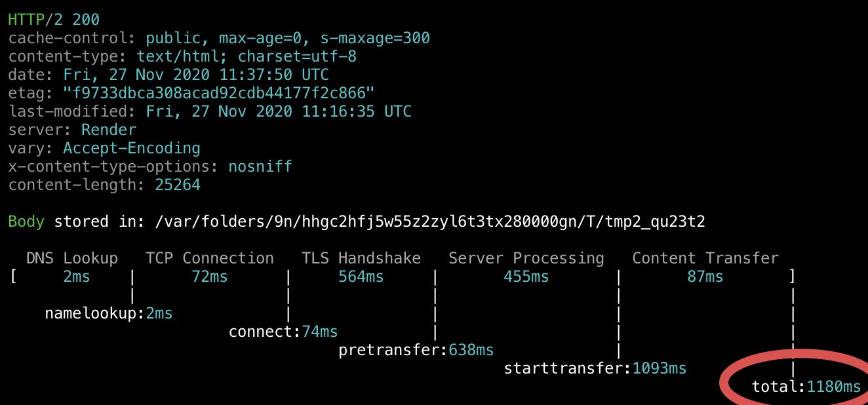The image size is (868, 405).
Task: Click the connect:74ms timing
Action: pos(283,332)
